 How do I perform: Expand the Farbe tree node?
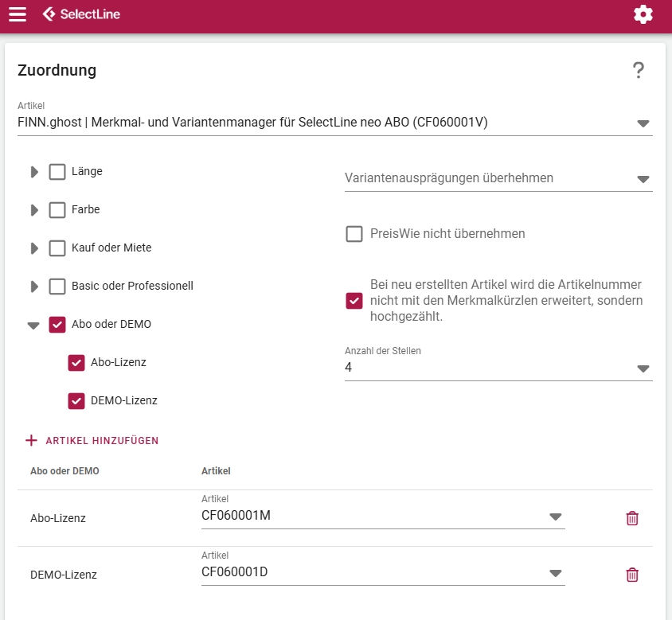pyautogui.click(x=34, y=210)
